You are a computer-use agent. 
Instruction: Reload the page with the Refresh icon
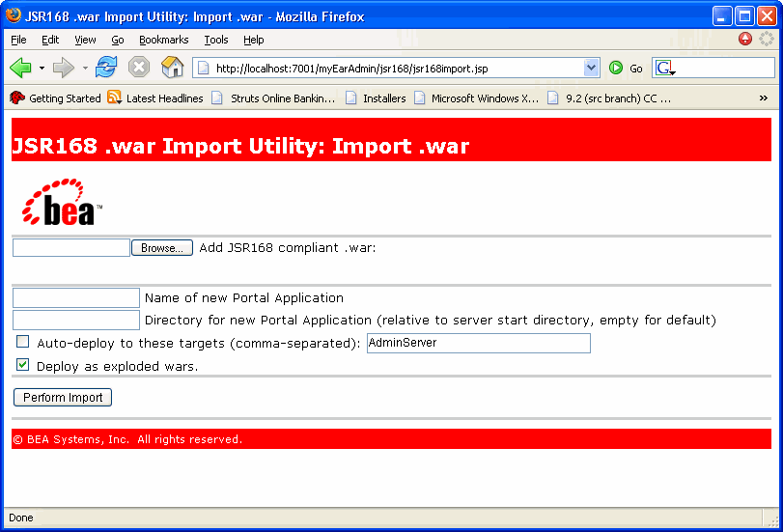tap(106, 67)
